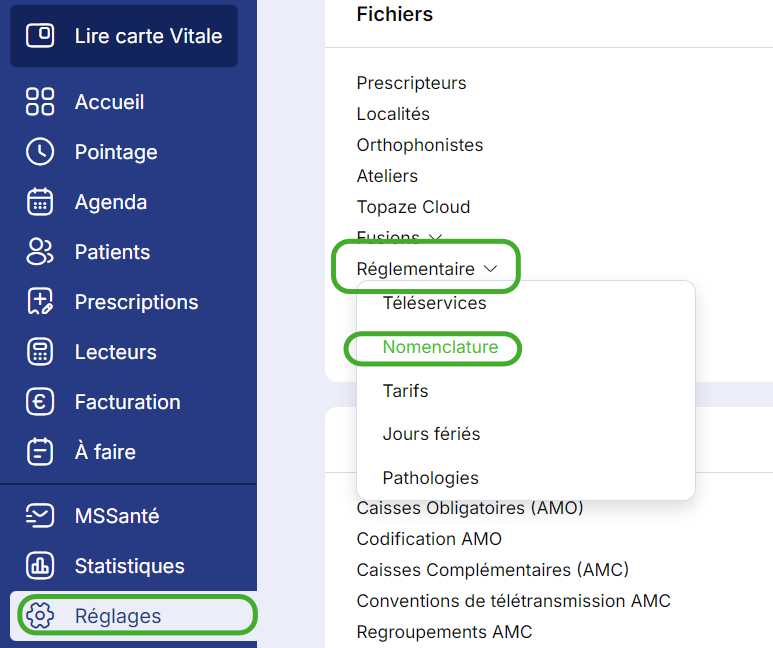Screen dimensions: 773x648
Task: Click the Pointage clock icon
Action: point(40,151)
